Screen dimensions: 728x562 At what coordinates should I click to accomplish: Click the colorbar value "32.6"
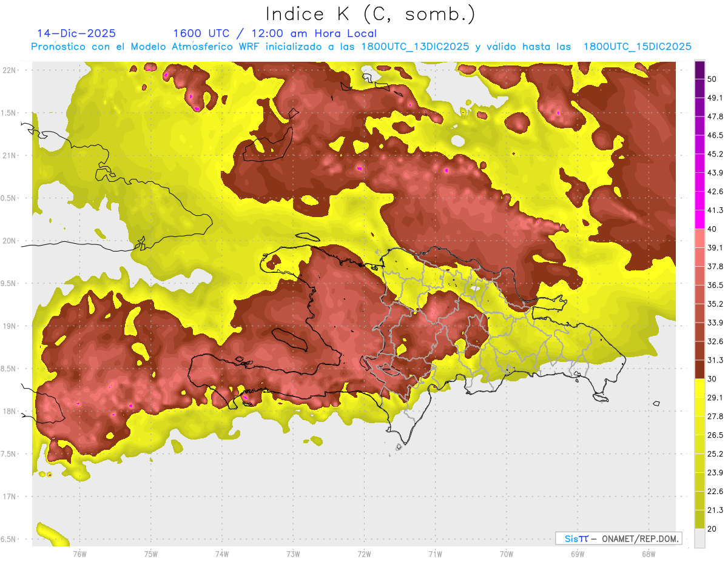point(715,341)
